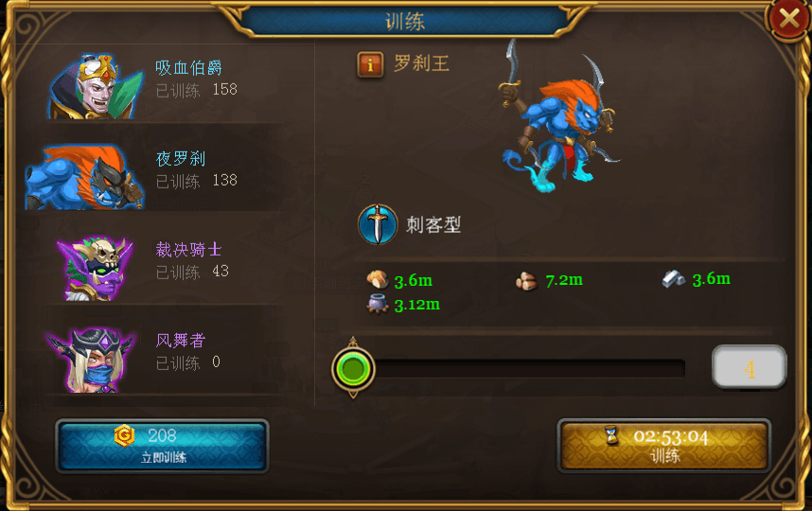Begin timed training with yellow 训练 button
The height and width of the screenshot is (511, 812).
(664, 446)
